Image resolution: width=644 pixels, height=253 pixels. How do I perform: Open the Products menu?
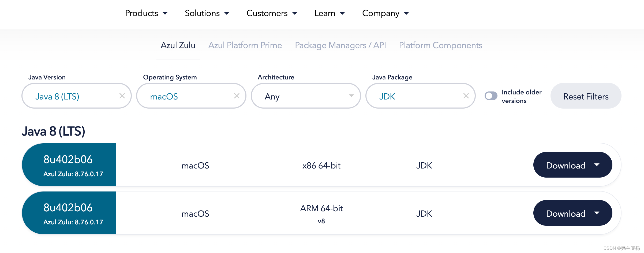146,13
